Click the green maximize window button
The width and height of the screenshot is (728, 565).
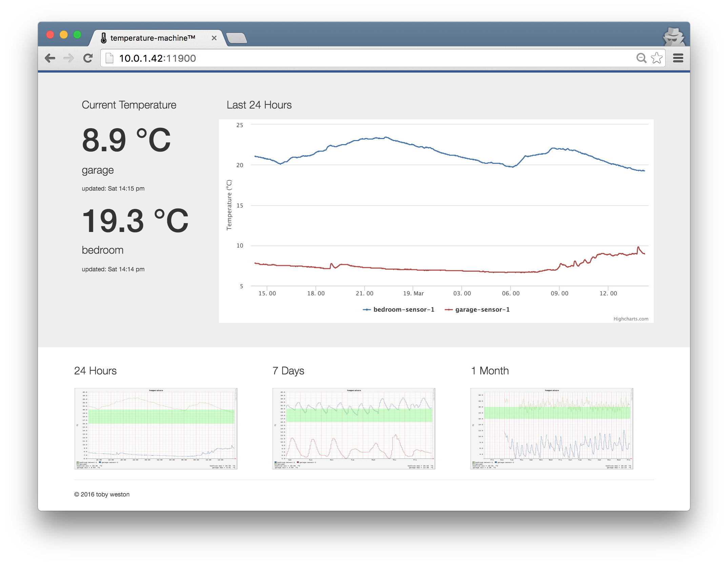click(x=77, y=35)
